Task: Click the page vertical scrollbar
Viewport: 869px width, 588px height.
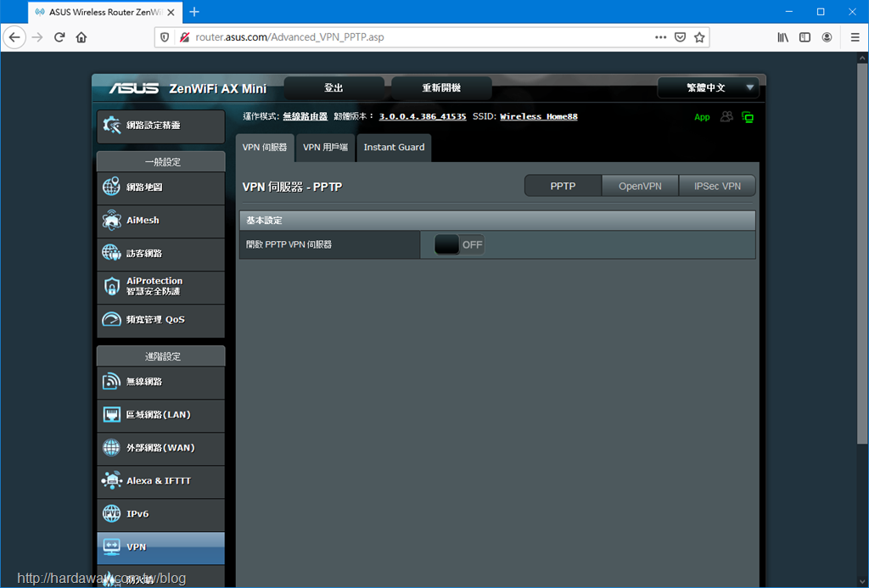Action: [x=862, y=252]
